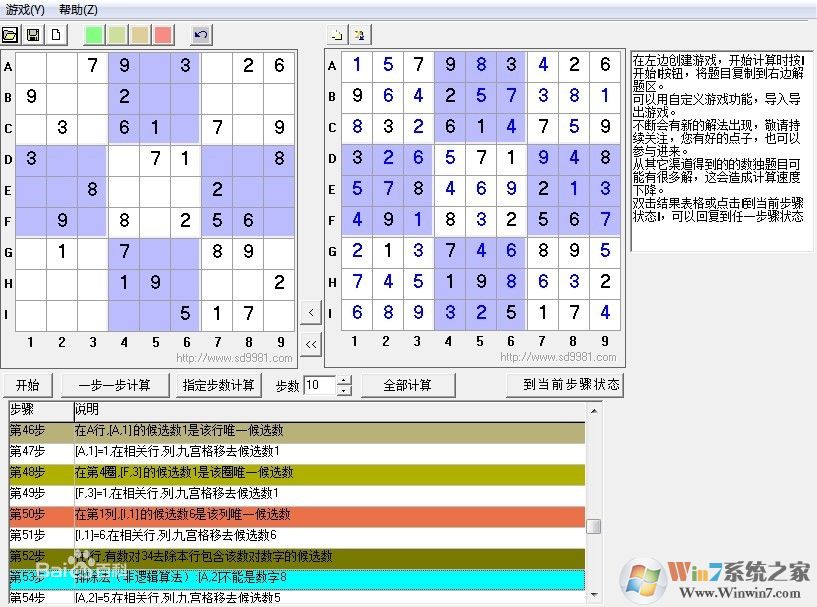817x607 pixels.
Task: Click the first small icon above the solution grid
Action: (x=337, y=33)
